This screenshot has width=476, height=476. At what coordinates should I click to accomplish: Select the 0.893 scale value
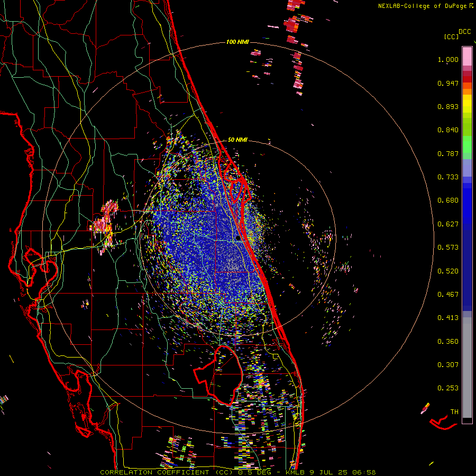tap(448, 106)
